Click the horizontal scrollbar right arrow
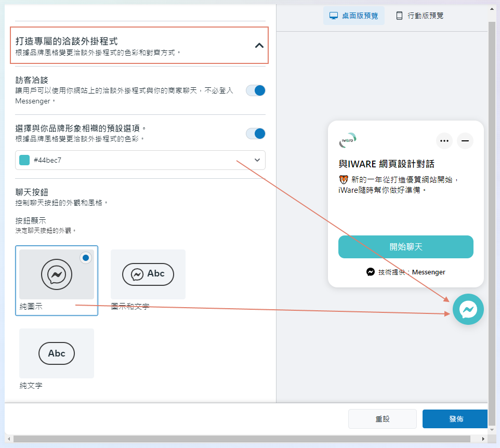500x448 pixels. coord(483,439)
